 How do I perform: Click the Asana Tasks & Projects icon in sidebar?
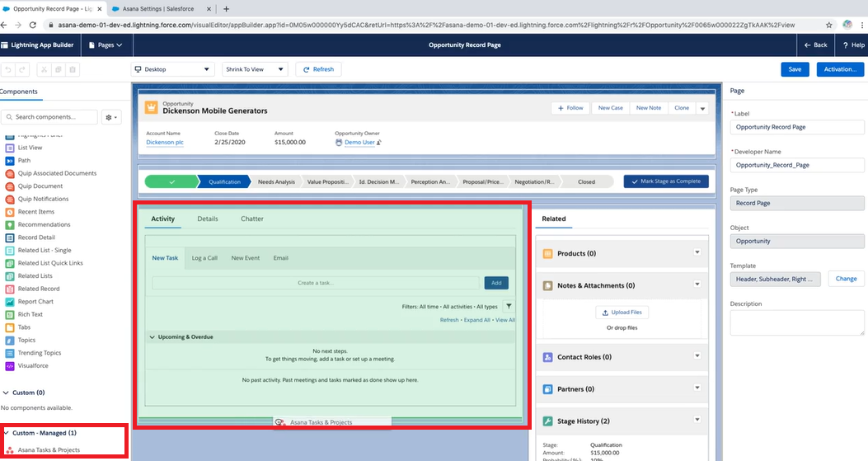pos(9,450)
